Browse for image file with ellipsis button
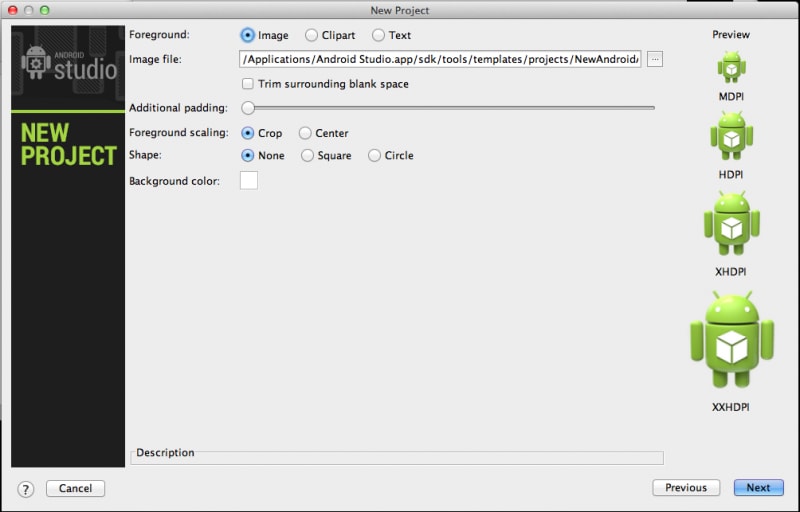This screenshot has height=512, width=800. pyautogui.click(x=655, y=60)
